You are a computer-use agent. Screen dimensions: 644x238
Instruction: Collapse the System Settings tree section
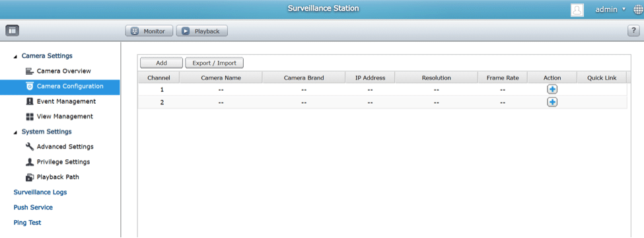[16, 132]
